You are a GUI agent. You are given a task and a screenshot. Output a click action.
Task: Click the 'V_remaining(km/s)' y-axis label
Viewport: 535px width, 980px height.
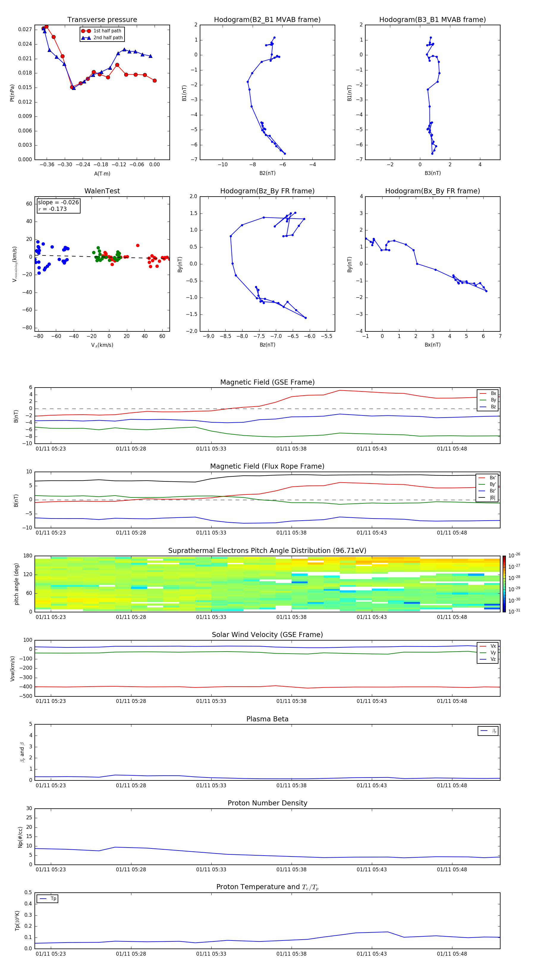(x=15, y=264)
